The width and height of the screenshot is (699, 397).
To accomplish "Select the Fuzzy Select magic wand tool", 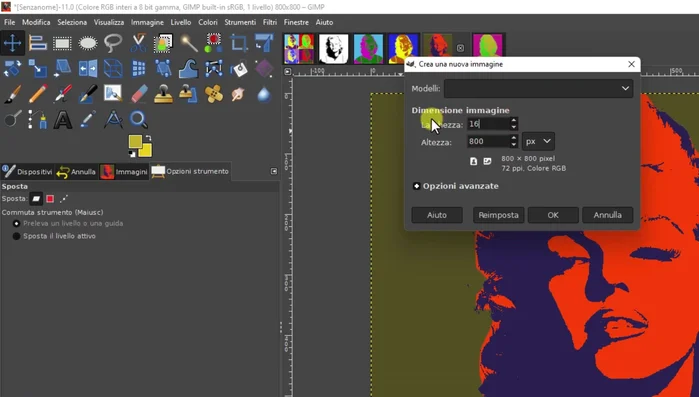I will 189,43.
